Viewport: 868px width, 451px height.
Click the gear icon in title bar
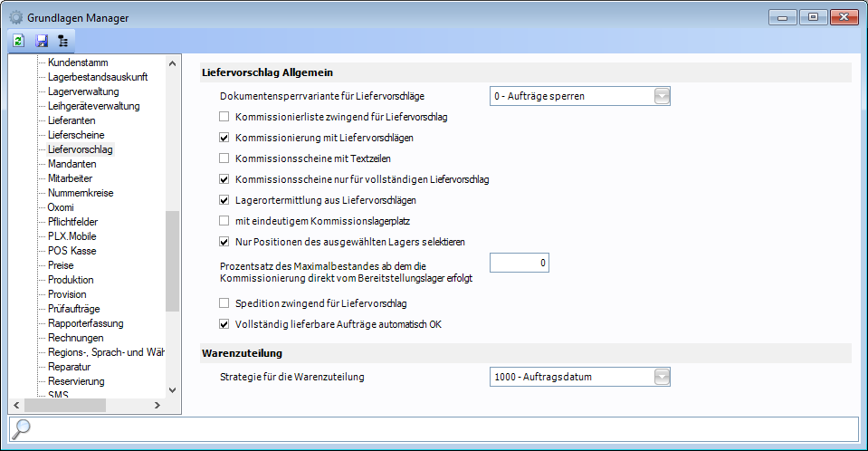[16, 17]
